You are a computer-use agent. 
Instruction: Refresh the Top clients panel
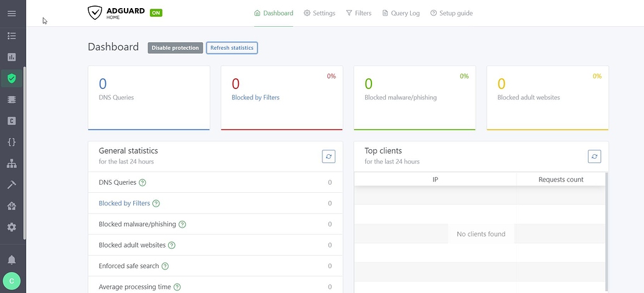pos(595,157)
